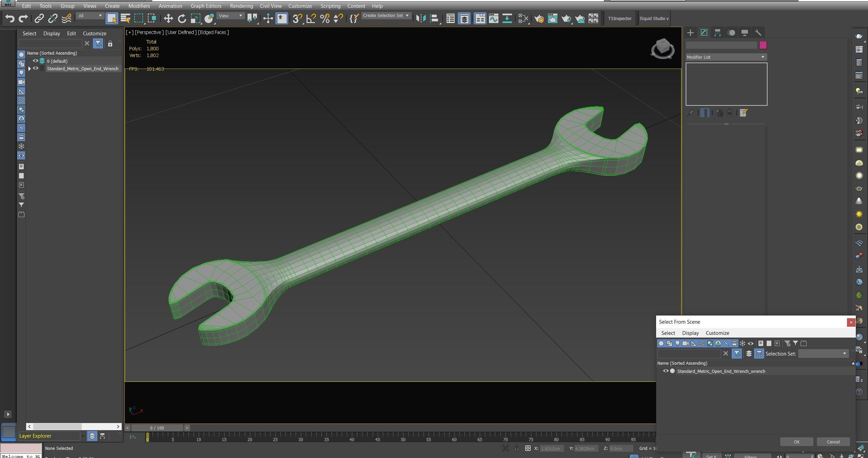The image size is (868, 458).
Task: Switch to the Motion tab in command panel
Action: [731, 33]
